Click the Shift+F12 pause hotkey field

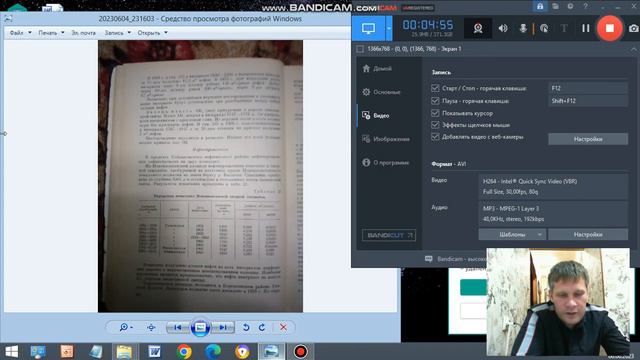tap(588, 101)
